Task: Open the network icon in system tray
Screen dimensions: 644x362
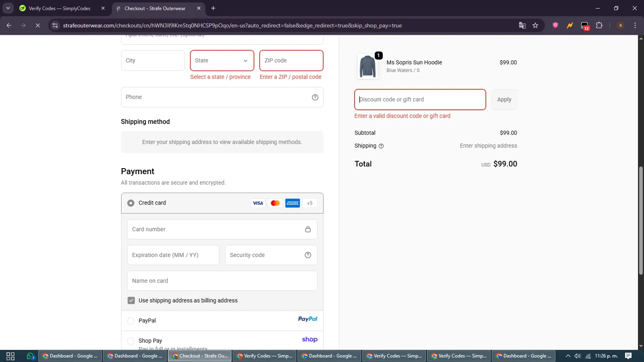Action: (x=588, y=356)
